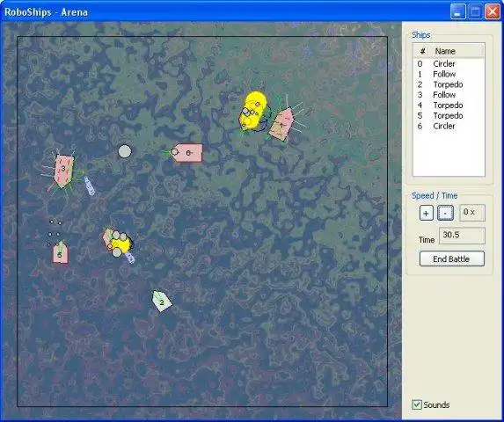Sort ships by the # column header
The width and height of the screenshot is (504, 422).
422,51
